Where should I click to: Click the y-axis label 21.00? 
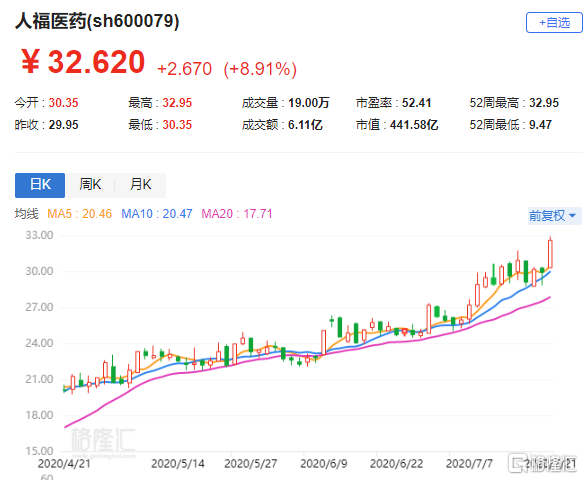[39, 379]
